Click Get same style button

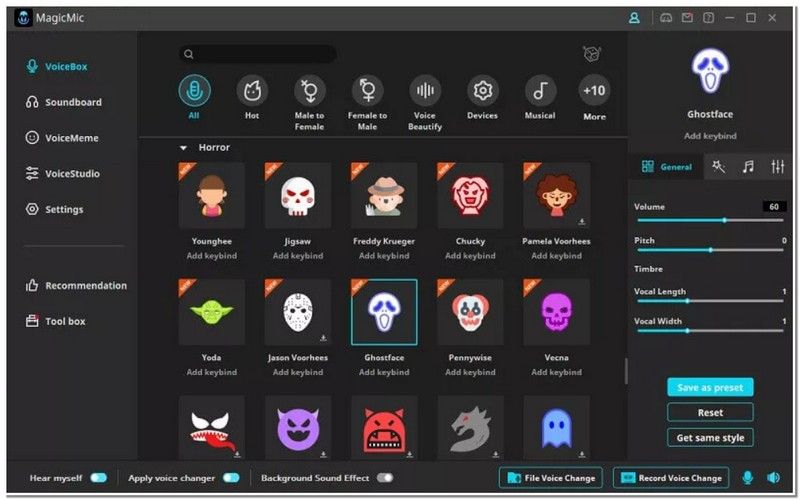tap(710, 438)
